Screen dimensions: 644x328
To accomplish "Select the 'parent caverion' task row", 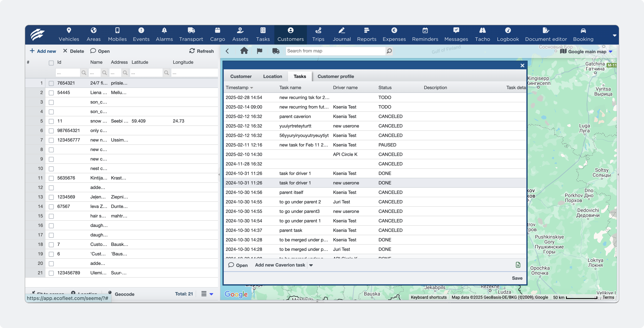I will (375, 116).
